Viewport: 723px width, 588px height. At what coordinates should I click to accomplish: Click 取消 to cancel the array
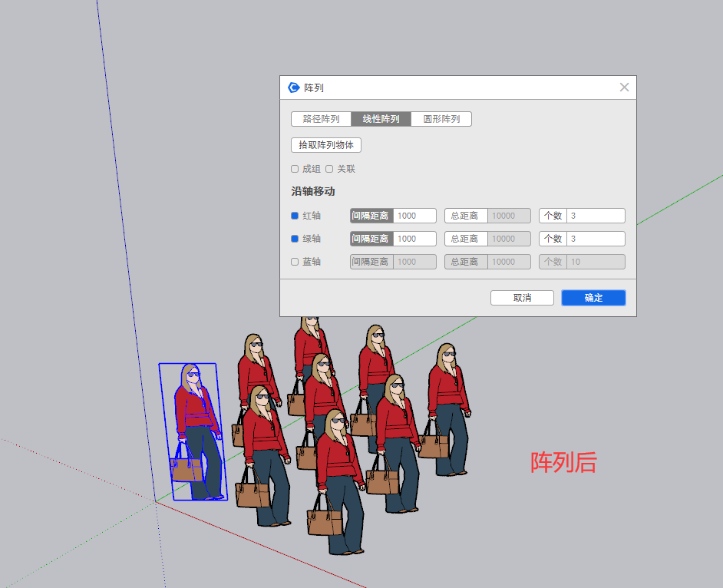(522, 298)
